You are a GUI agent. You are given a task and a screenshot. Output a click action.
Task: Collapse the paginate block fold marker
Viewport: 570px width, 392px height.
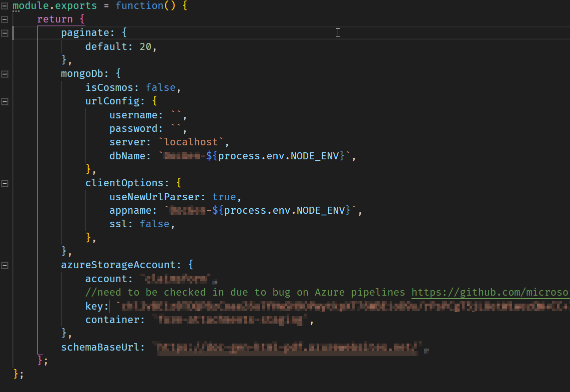coord(4,33)
